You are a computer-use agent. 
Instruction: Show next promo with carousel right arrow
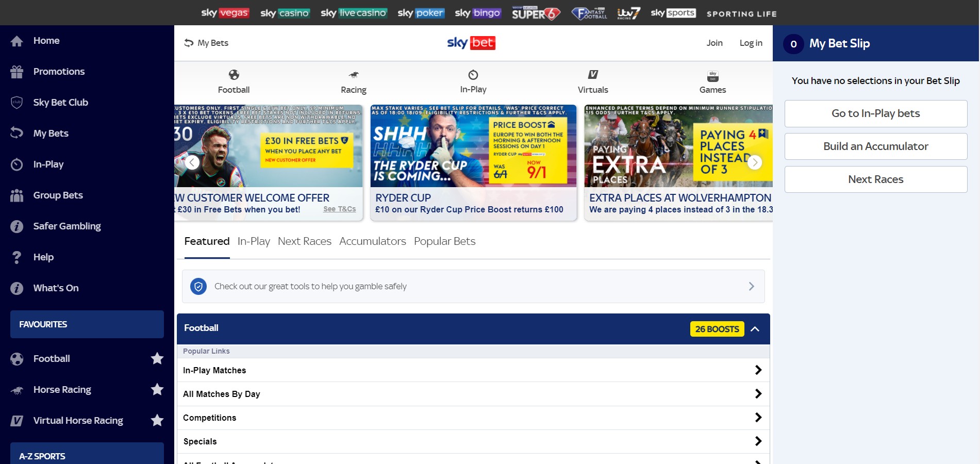[x=755, y=162]
